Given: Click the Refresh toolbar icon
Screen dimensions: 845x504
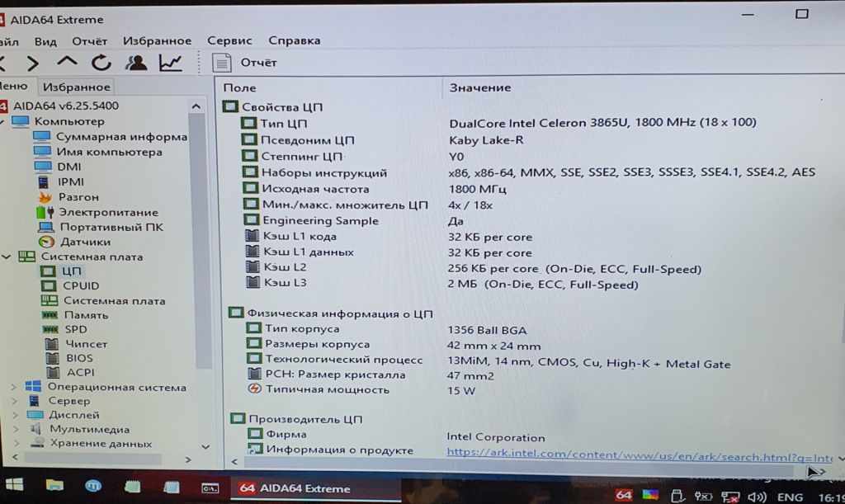Looking at the screenshot, I should pos(101,63).
